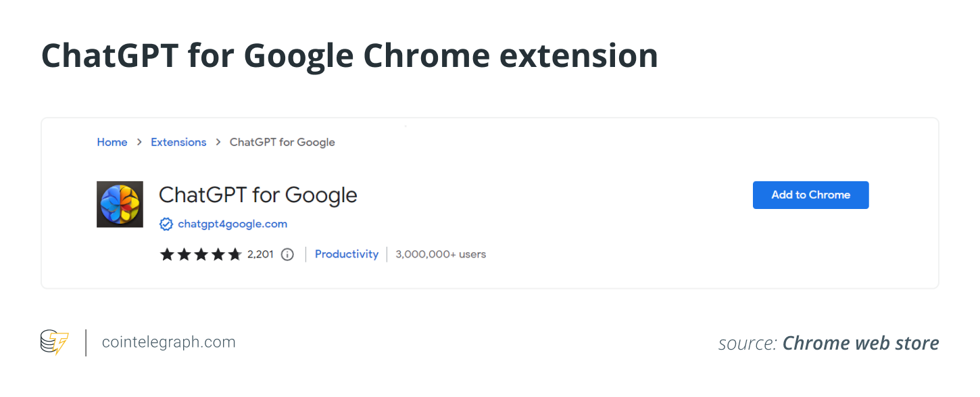Click the third rating star
The image size is (980, 397).
[x=200, y=254]
